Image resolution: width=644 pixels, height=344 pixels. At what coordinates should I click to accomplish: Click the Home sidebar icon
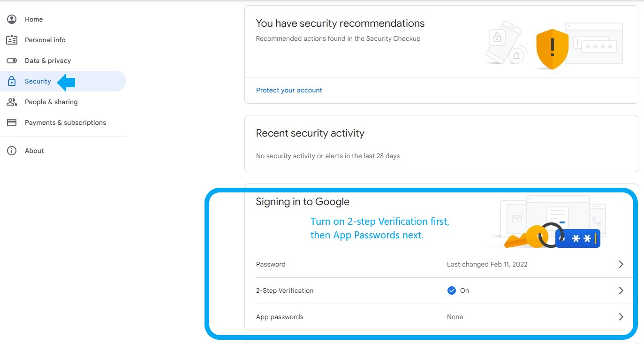point(11,19)
